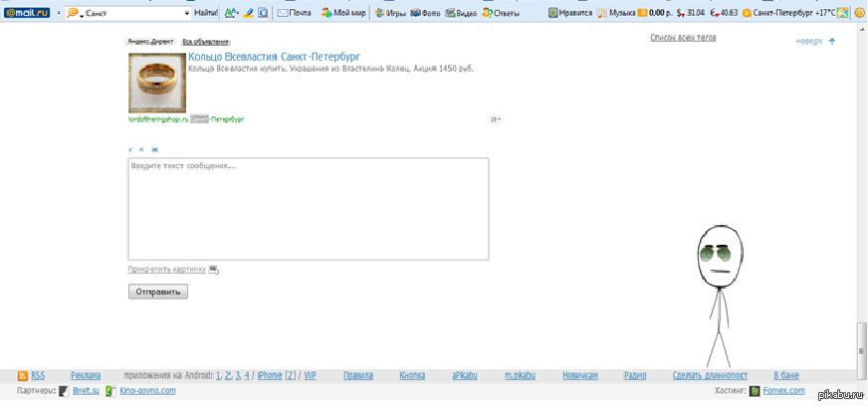Click the euro rate 40.63
Screen dimensions: 868x406
[724, 13]
